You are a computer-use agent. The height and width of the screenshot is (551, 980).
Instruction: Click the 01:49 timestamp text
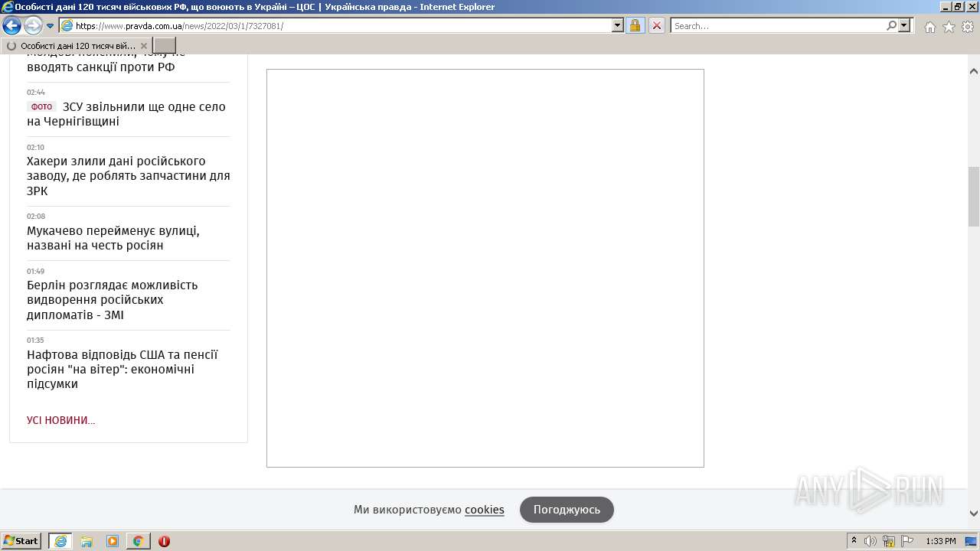click(36, 272)
